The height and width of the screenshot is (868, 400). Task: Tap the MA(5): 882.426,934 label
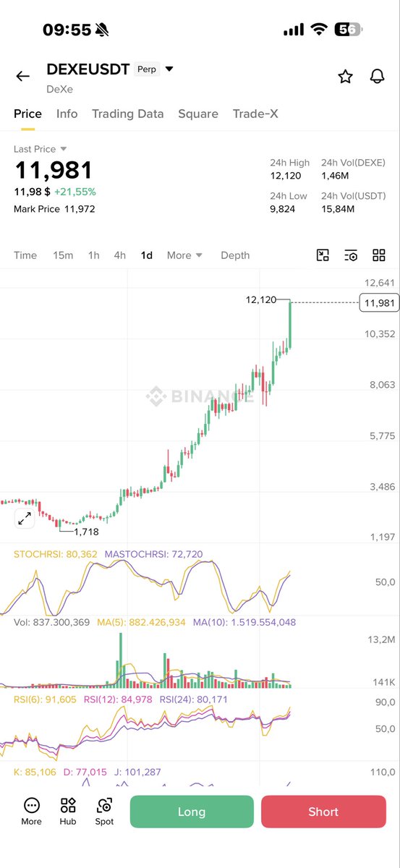coord(142,622)
